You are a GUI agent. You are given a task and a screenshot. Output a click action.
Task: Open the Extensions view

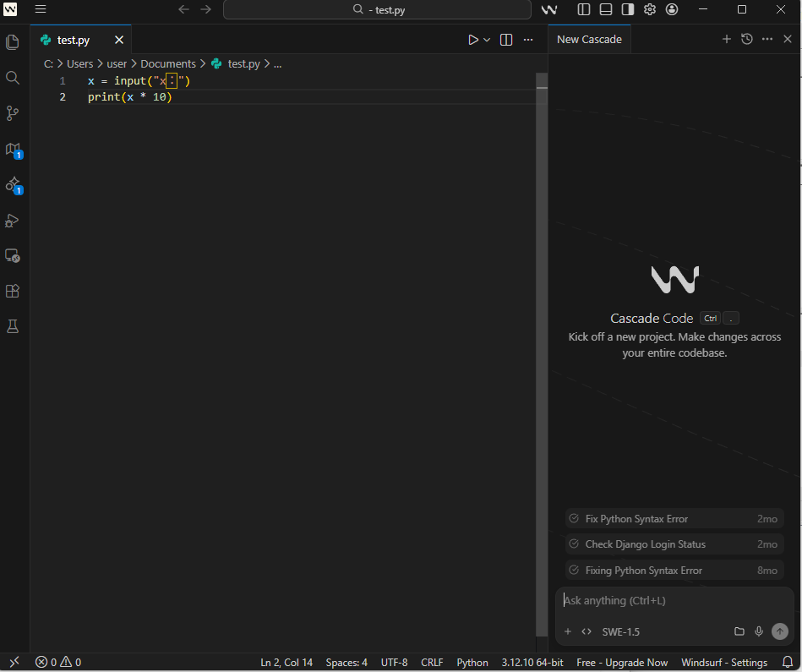click(13, 291)
